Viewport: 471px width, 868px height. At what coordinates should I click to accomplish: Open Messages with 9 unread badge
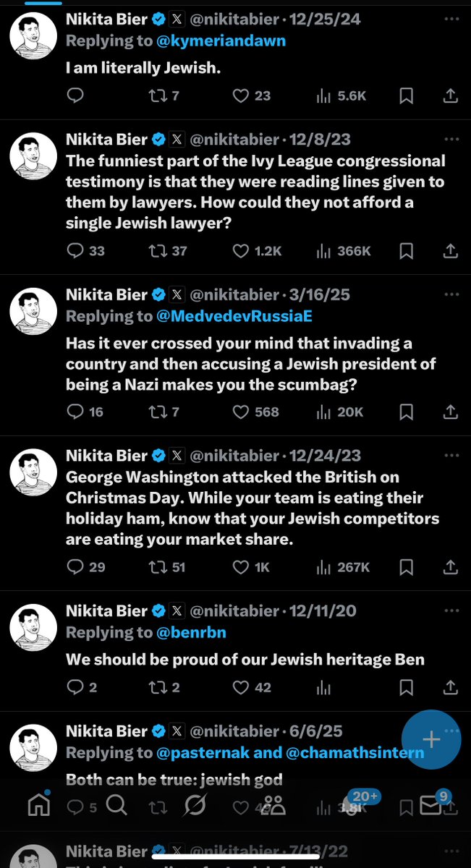pos(433,804)
